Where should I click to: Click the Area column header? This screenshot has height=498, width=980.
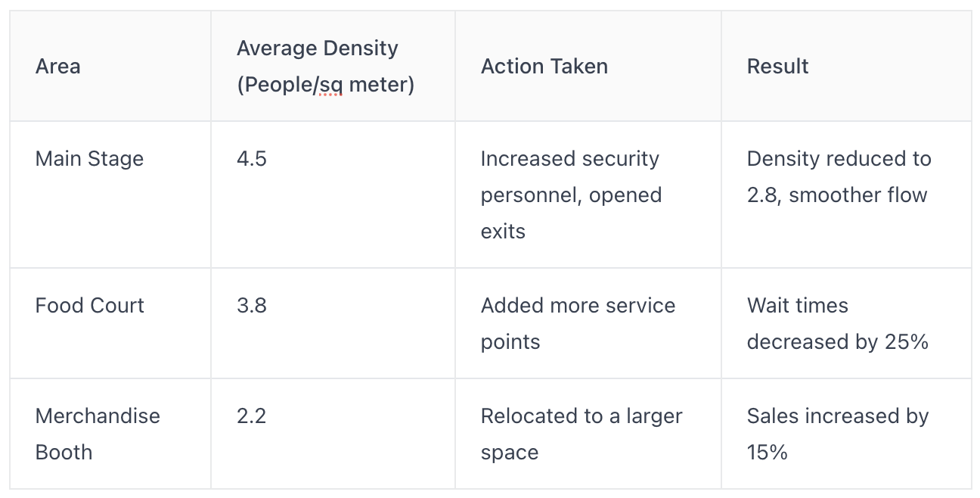coord(110,66)
